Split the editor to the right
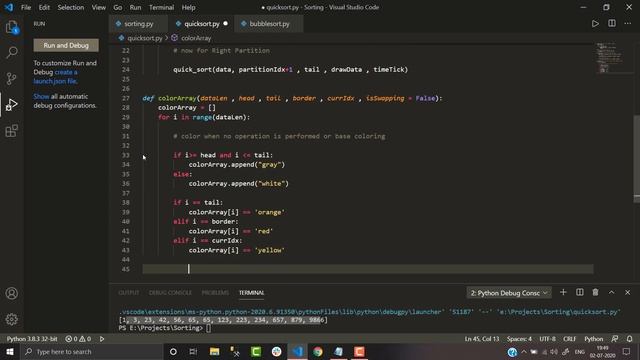The width and height of the screenshot is (640, 360). click(x=611, y=24)
